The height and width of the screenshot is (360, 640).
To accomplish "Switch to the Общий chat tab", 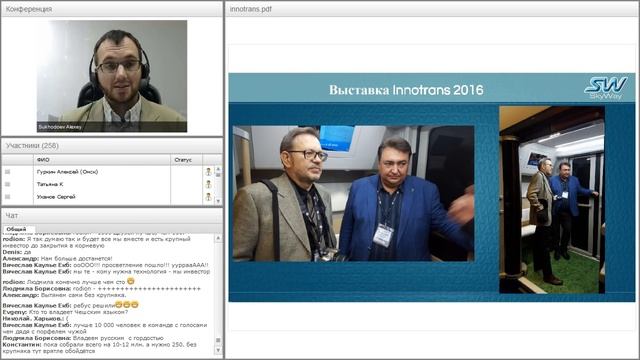I will click(x=16, y=229).
